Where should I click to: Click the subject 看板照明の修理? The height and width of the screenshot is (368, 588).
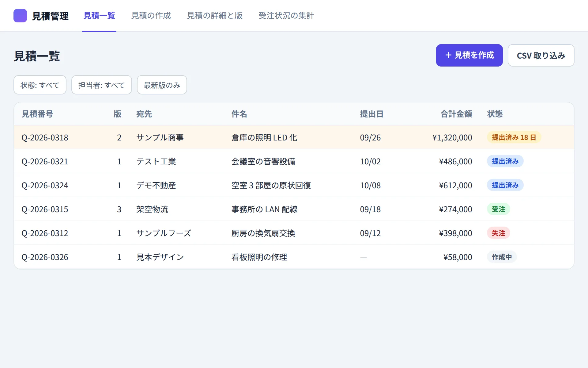pyautogui.click(x=259, y=257)
